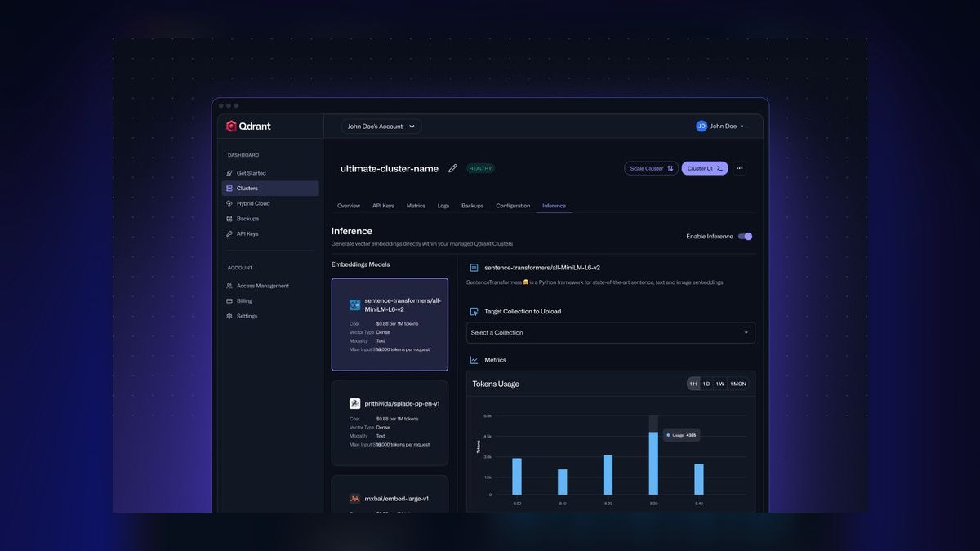Viewport: 980px width, 551px height.
Task: Click the API Keys key icon
Action: (x=229, y=233)
